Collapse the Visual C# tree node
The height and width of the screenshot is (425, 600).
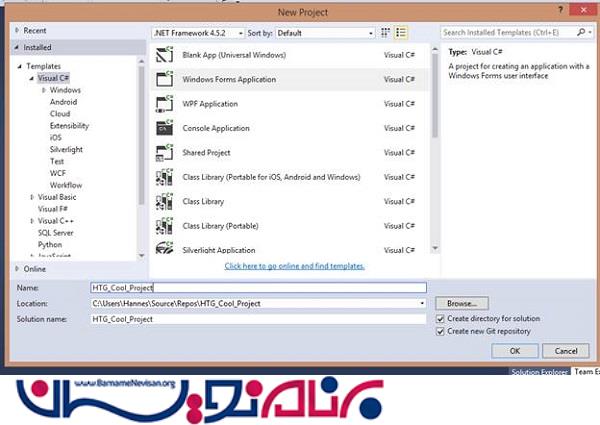tap(32, 78)
